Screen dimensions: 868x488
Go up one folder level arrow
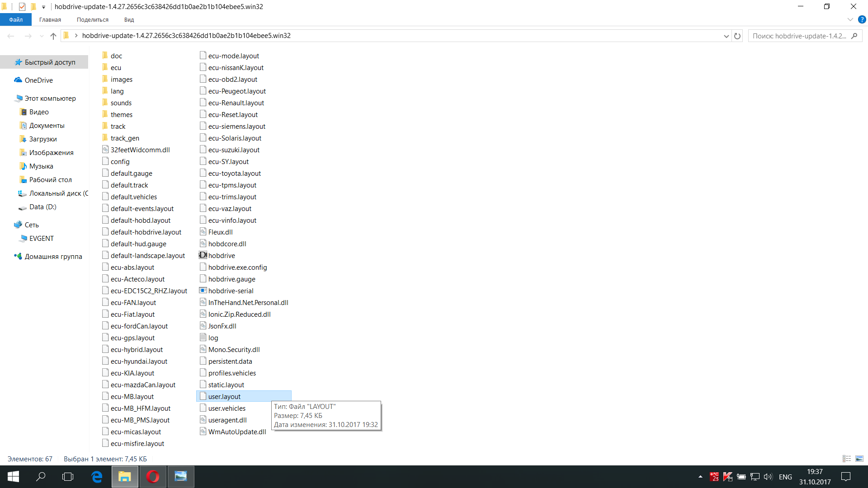tap(53, 36)
